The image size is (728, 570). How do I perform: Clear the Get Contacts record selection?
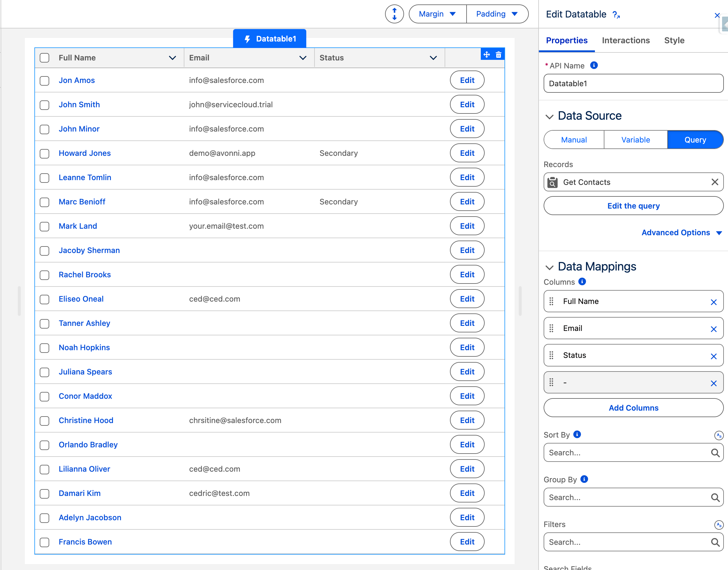click(x=714, y=182)
